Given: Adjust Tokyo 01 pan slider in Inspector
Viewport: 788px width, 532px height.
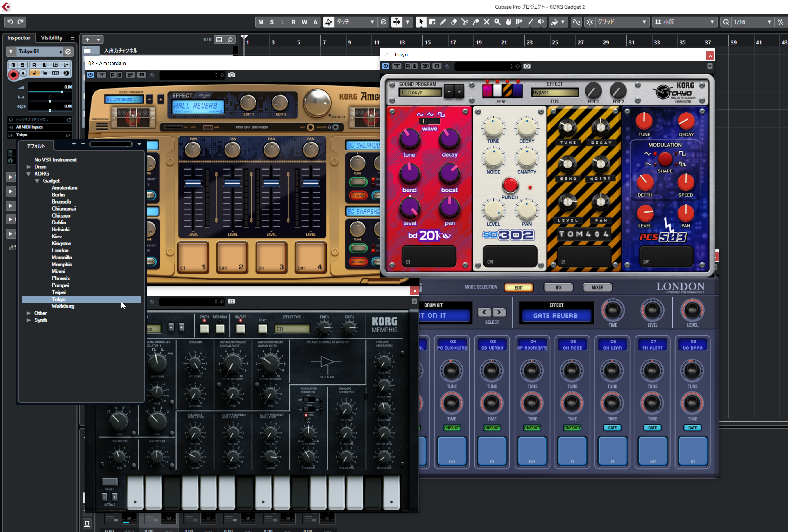Looking at the screenshot, I should coord(50,101).
